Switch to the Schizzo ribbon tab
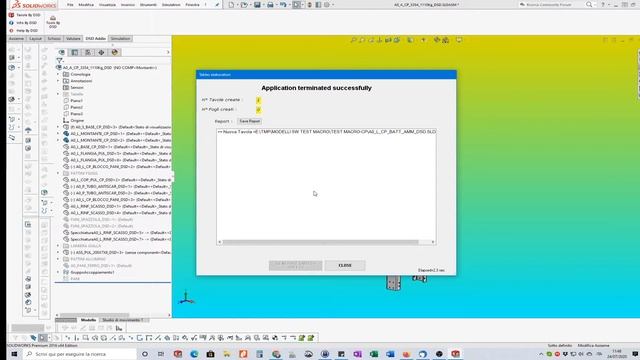The width and height of the screenshot is (640, 360). (x=54, y=38)
